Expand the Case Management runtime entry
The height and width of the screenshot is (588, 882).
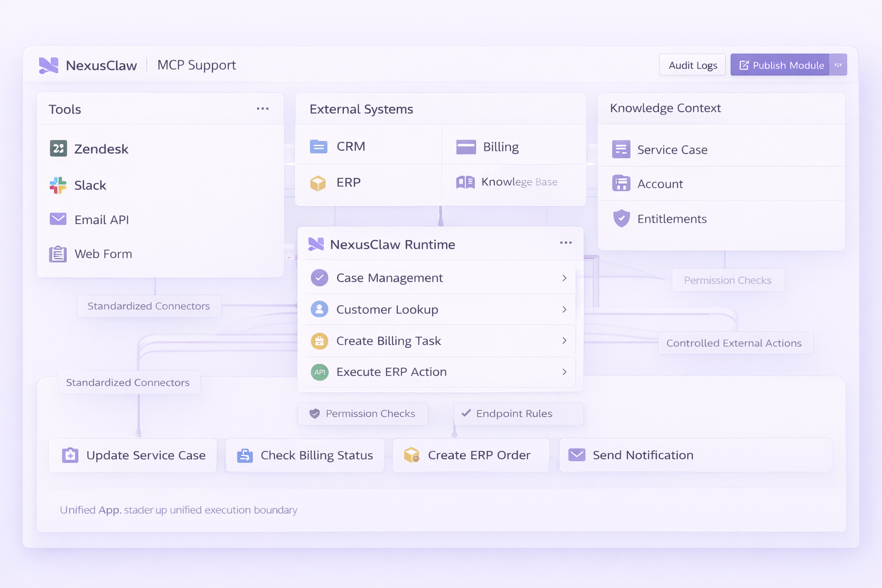click(x=564, y=278)
